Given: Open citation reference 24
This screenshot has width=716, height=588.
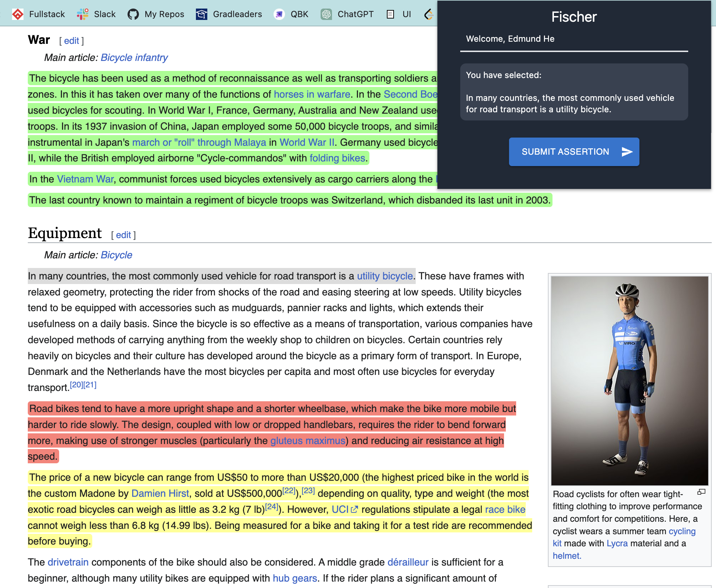Looking at the screenshot, I should pos(271,507).
